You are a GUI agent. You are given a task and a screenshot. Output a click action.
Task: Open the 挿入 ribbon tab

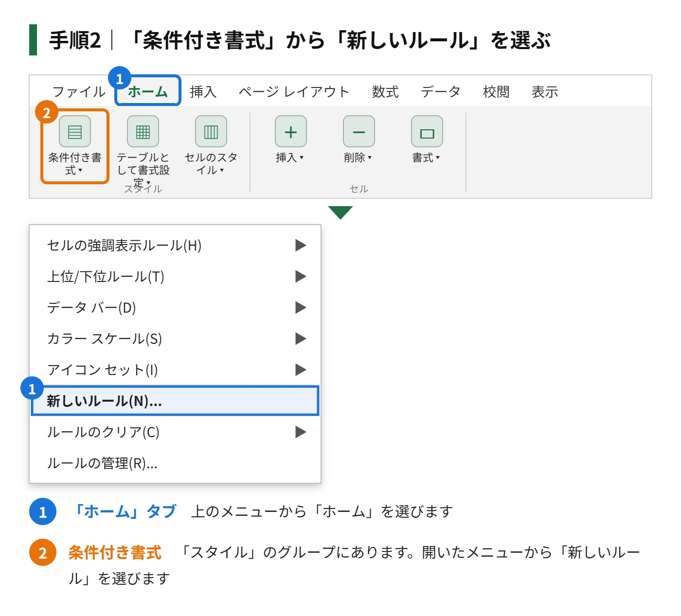coord(203,91)
